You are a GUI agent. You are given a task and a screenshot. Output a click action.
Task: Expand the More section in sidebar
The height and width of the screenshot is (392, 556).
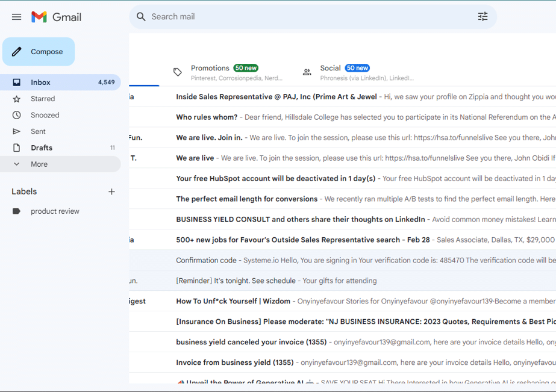tap(39, 164)
